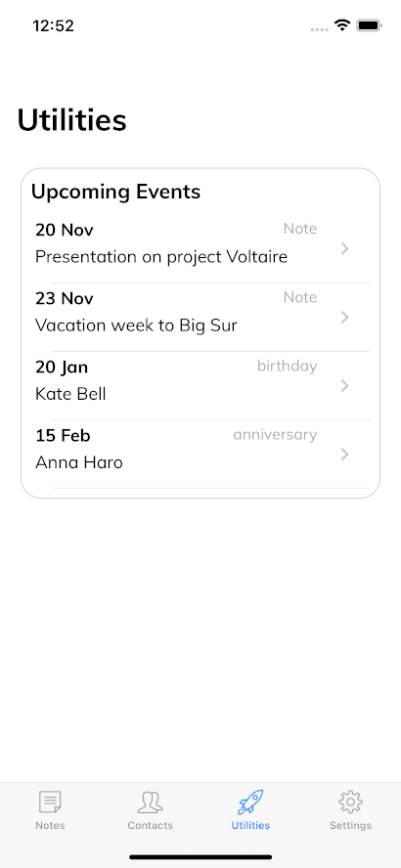
Task: Expand the Presentation on project Voltaire chevron
Action: 345,248
